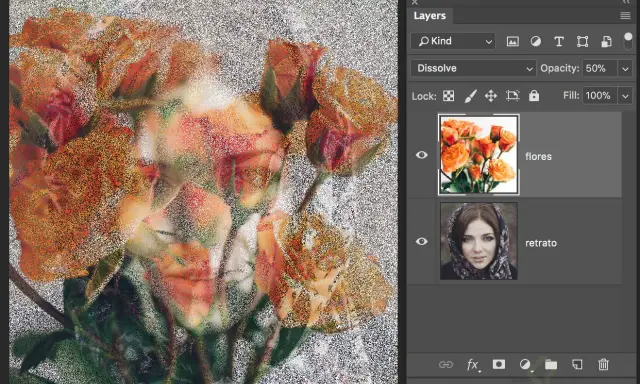The image size is (640, 384).
Task: Hide the retrato layer
Action: (x=422, y=241)
